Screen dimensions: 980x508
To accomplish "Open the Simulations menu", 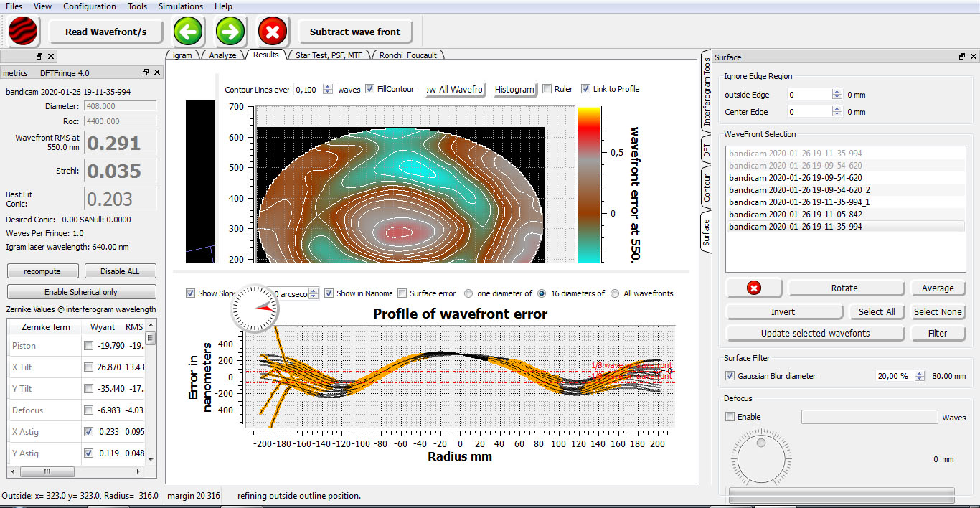I will click(181, 6).
